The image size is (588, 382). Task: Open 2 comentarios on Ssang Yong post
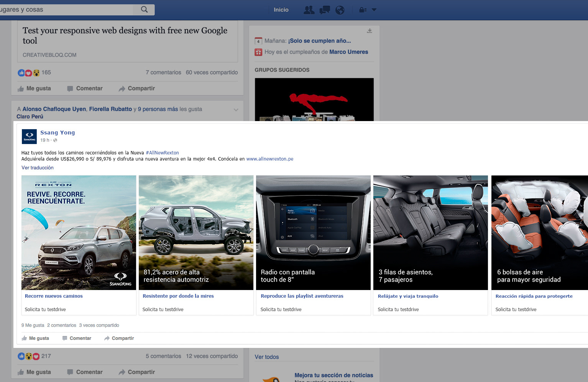[62, 325]
